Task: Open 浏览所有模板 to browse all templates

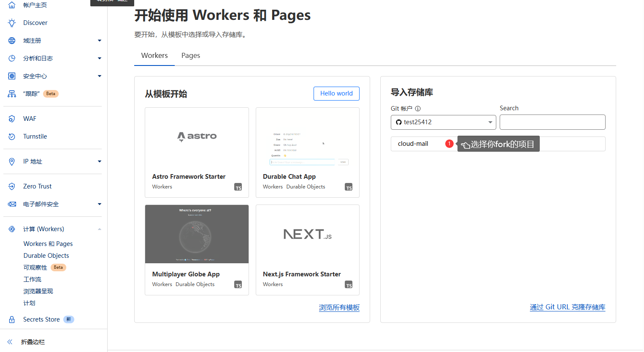Action: point(339,307)
